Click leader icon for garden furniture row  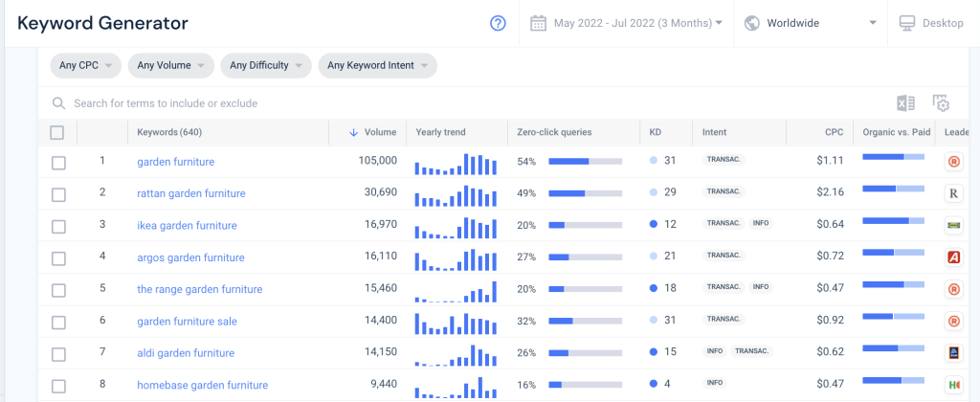pos(954,162)
